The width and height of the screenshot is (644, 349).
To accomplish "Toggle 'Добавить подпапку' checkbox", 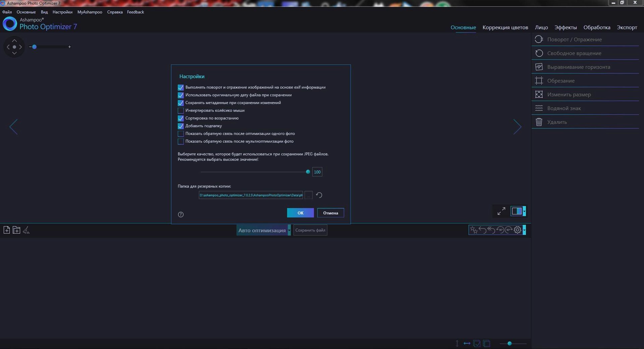I will click(x=180, y=126).
